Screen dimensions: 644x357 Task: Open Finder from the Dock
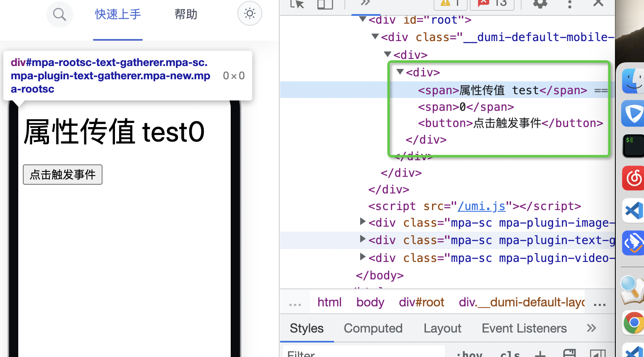[633, 81]
